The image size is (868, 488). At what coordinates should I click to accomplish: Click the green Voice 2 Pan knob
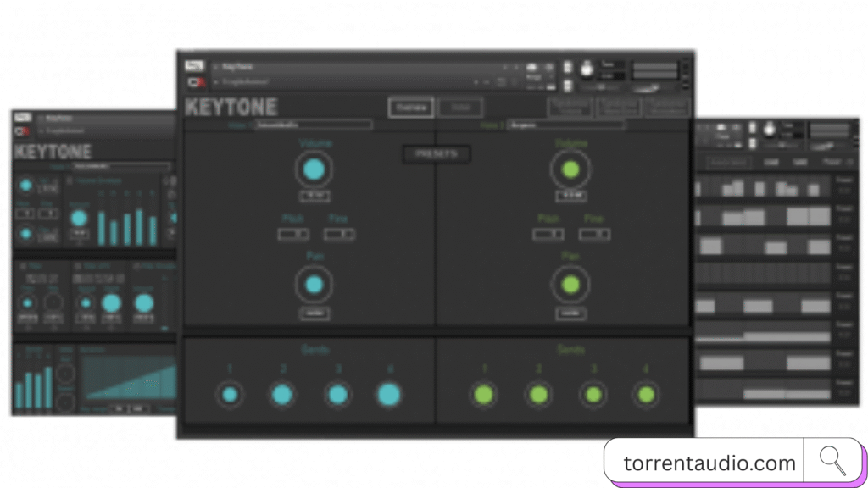coord(570,285)
